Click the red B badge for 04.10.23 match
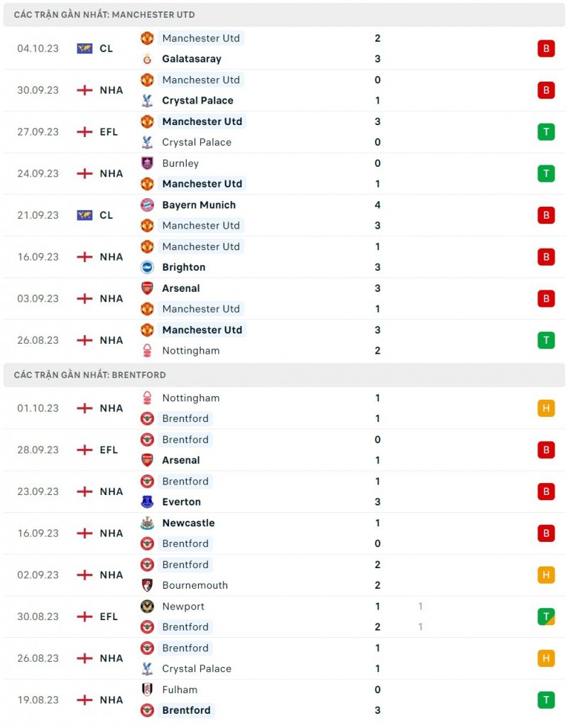Viewport: 568px width, 728px height. [x=545, y=48]
